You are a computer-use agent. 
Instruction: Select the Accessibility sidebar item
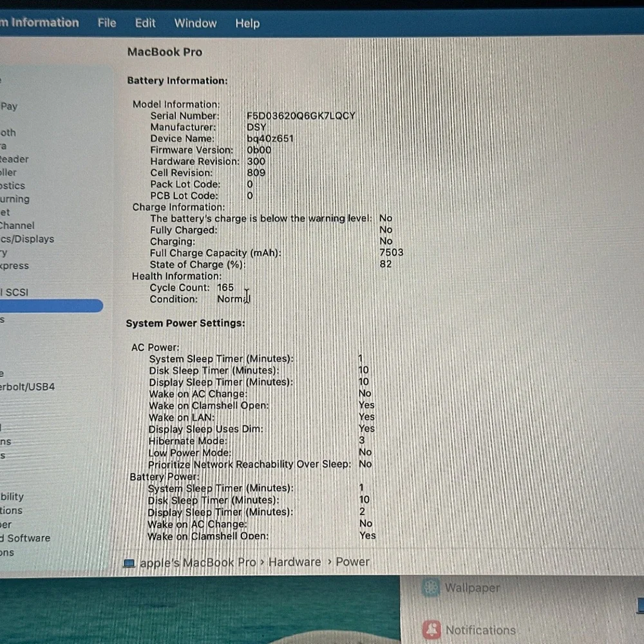point(12,497)
